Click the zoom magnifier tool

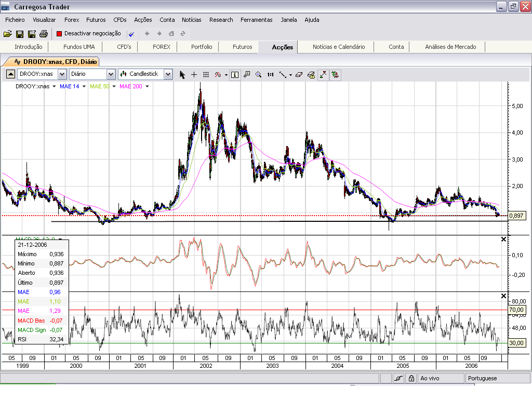pos(258,74)
